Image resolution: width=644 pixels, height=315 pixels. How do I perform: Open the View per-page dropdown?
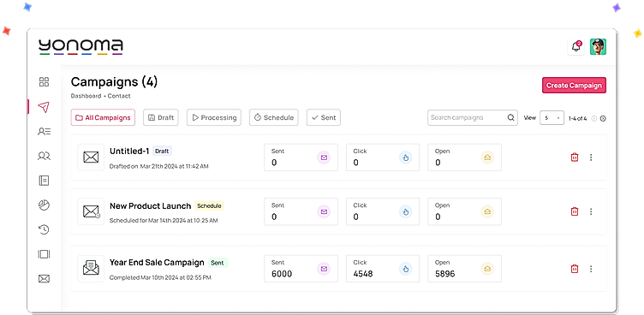(552, 118)
